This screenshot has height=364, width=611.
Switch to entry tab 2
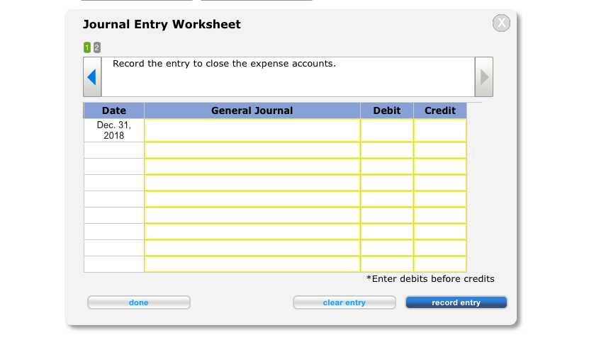[x=97, y=47]
